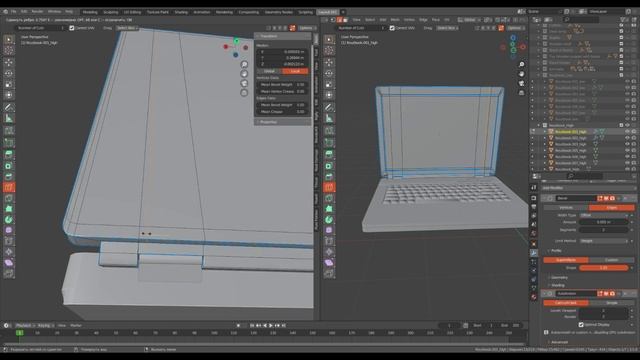Switch to the Modeling workspace tab
640x360 pixels.
pyautogui.click(x=90, y=12)
